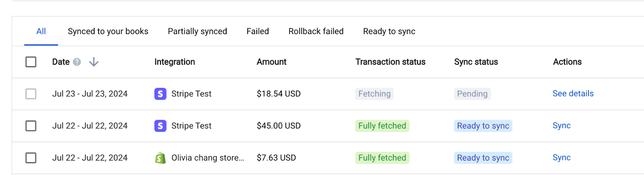Click the Pending sync status badge
The height and width of the screenshot is (175, 644).
[472, 94]
